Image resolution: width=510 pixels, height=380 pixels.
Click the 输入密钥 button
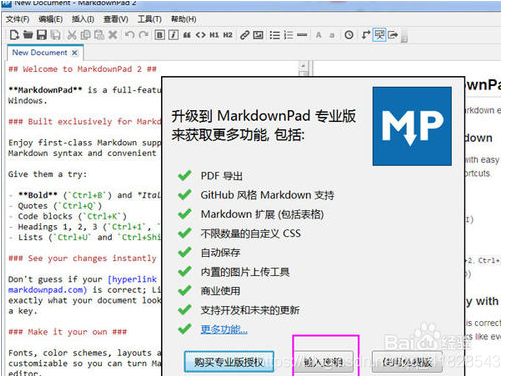pyautogui.click(x=323, y=362)
